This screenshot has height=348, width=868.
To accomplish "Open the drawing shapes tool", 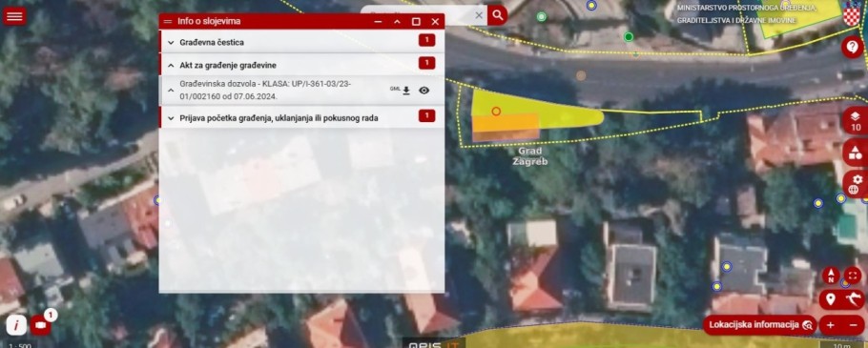I will click(x=856, y=153).
